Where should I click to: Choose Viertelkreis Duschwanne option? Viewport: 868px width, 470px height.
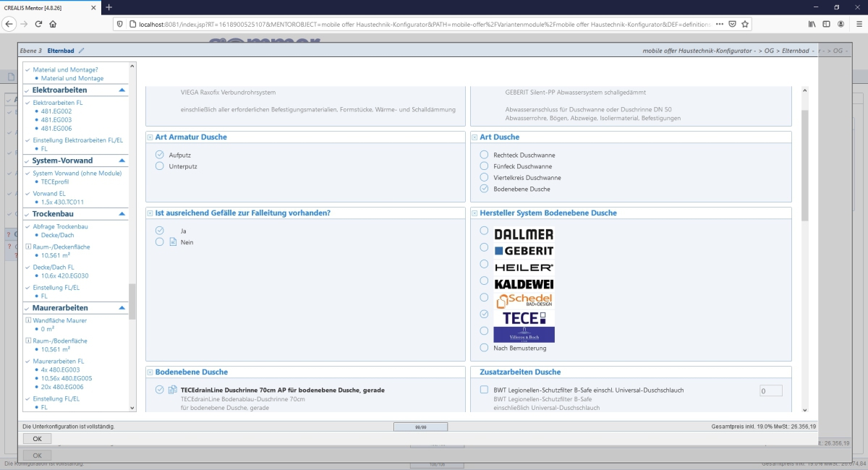point(485,177)
